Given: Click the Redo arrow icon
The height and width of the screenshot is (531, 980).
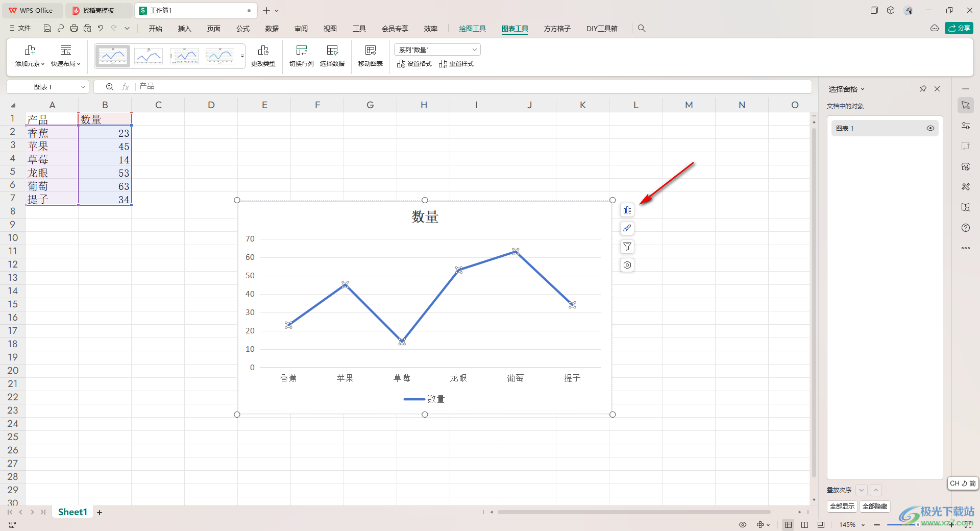Looking at the screenshot, I should tap(114, 29).
